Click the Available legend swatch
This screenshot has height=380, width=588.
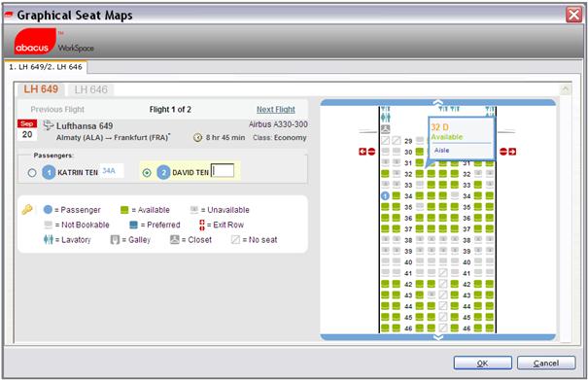point(124,210)
